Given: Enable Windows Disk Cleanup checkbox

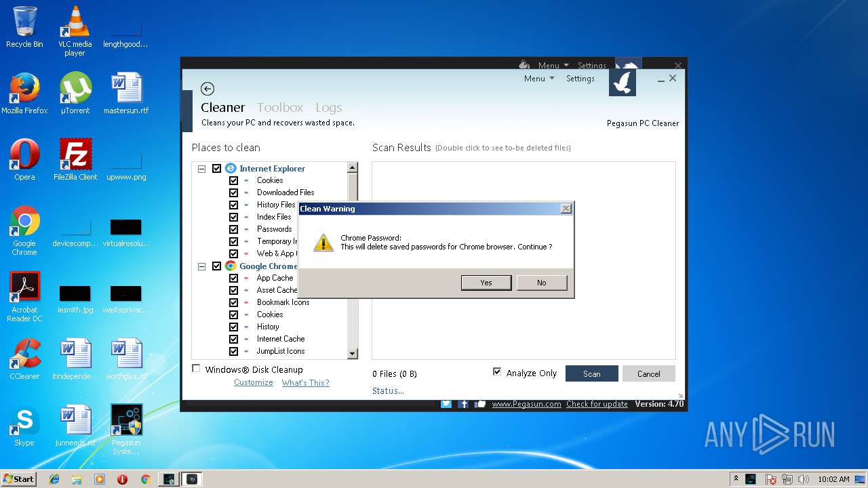Looking at the screenshot, I should pyautogui.click(x=197, y=369).
